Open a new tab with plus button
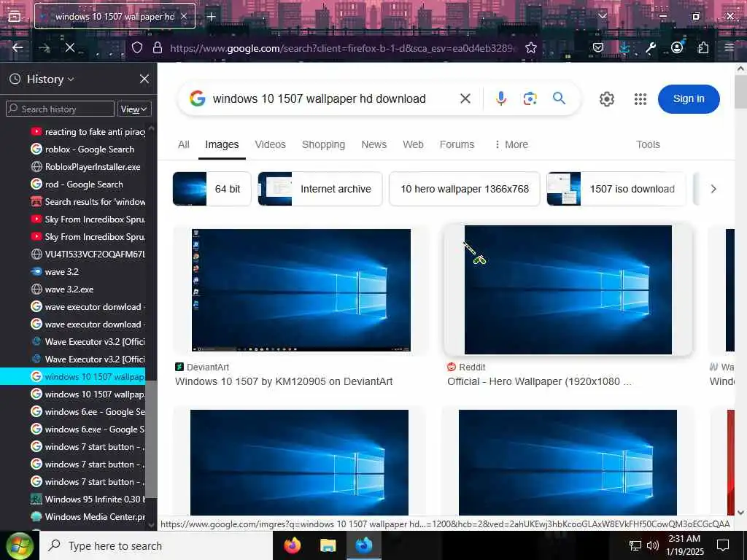747x560 pixels. (211, 16)
